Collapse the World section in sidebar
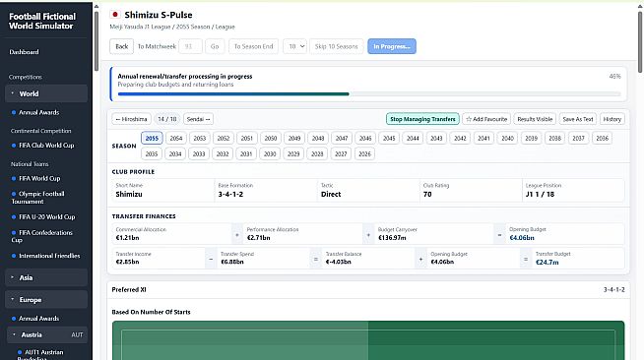 [x=46, y=93]
